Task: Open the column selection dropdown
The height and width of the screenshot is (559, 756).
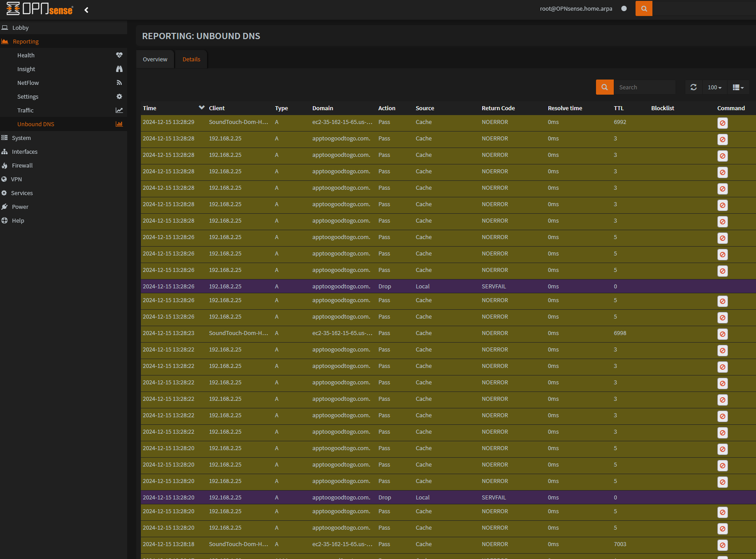Action: pyautogui.click(x=738, y=87)
